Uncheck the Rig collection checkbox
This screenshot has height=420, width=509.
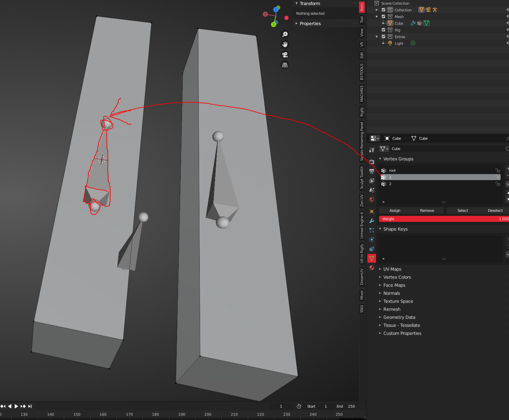(x=383, y=30)
